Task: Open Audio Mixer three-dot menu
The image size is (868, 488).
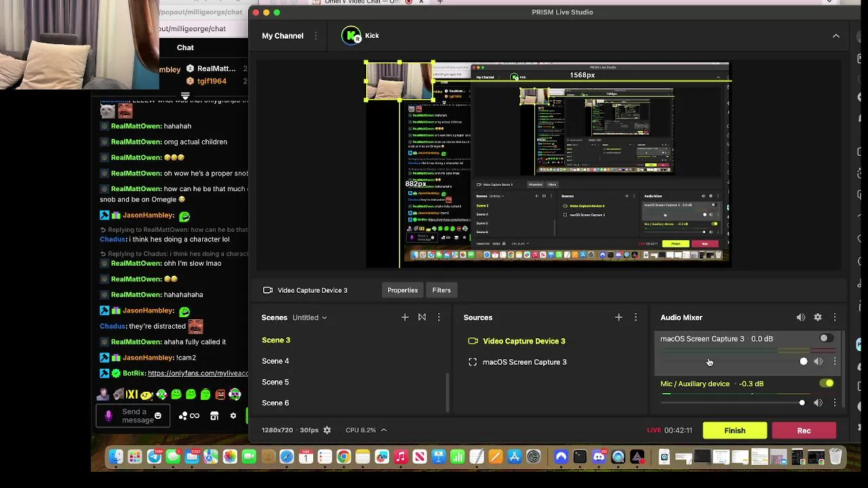Action: pyautogui.click(x=835, y=317)
